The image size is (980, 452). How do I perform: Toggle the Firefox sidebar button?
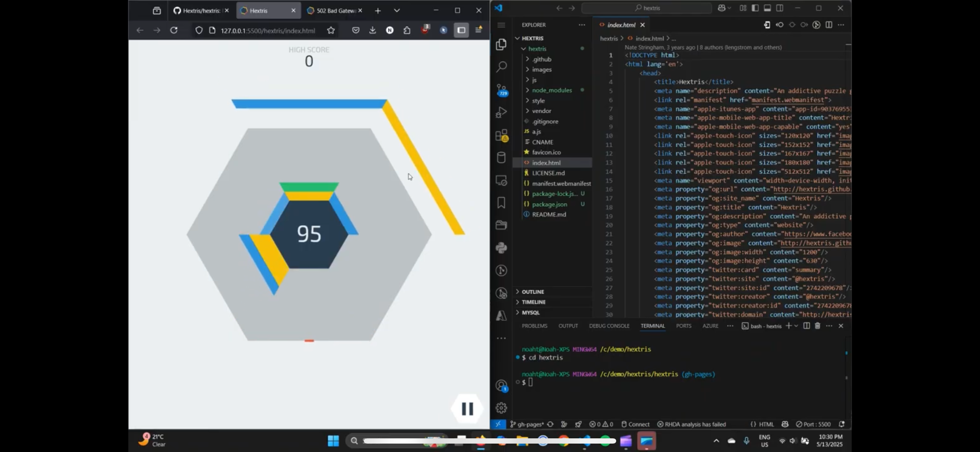click(x=461, y=30)
